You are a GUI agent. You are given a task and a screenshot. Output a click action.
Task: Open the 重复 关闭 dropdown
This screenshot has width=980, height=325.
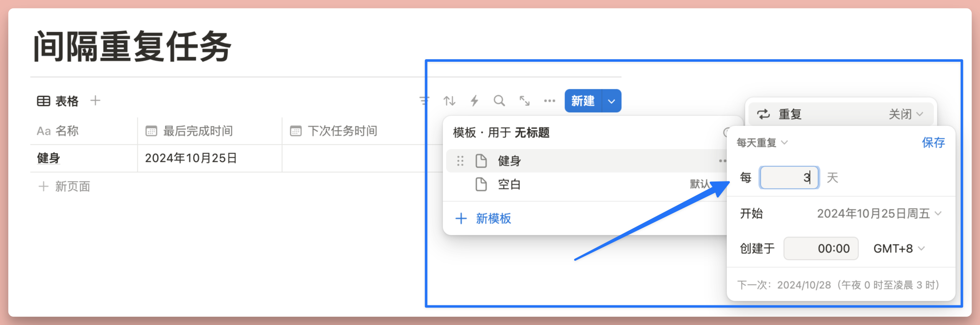[905, 114]
